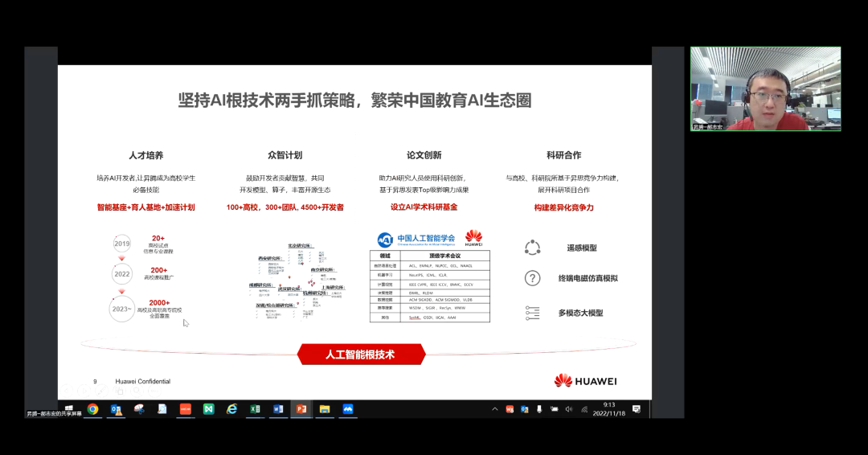Click the presenter's video thumbnail
Screen dimensions: 868x455
coord(765,88)
